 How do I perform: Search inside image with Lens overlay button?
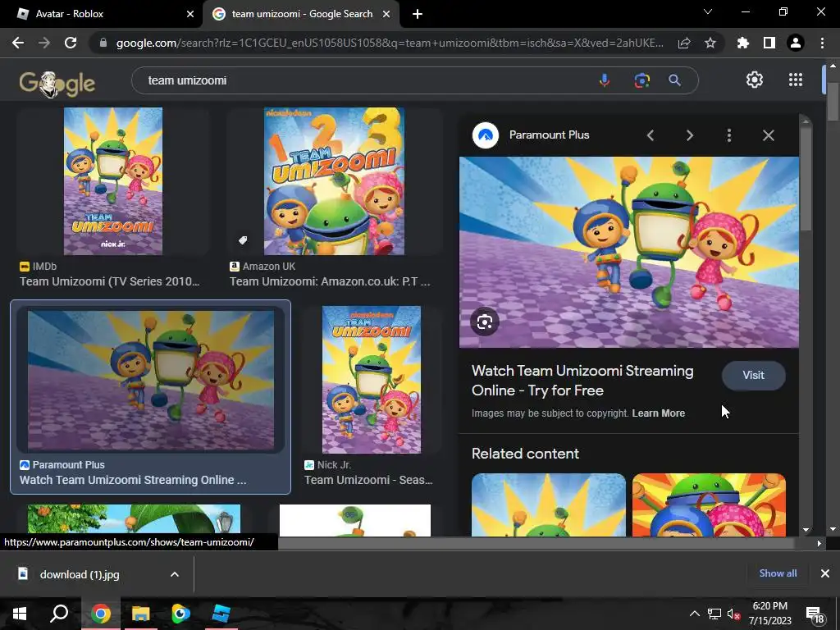tap(485, 322)
